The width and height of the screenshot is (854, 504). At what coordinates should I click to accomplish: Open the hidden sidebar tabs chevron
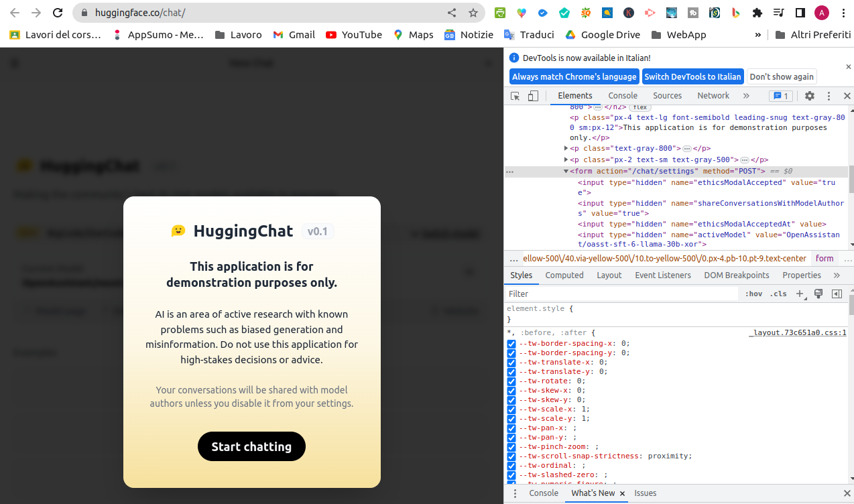tap(837, 275)
